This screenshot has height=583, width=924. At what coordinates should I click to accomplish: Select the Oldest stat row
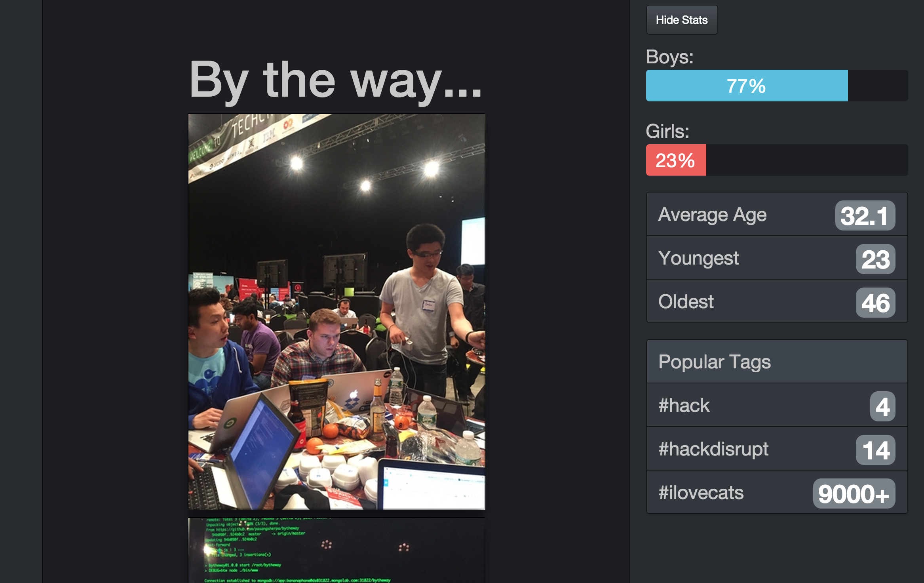(x=777, y=301)
